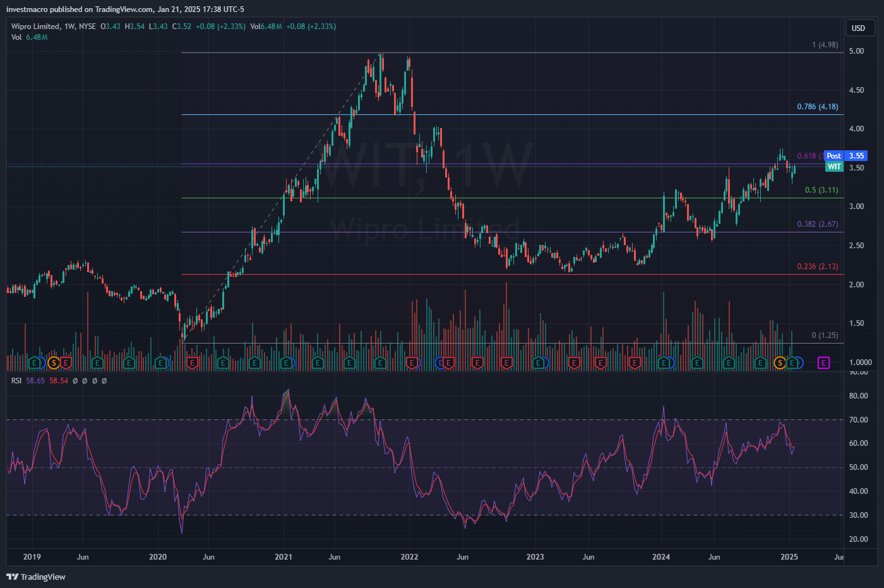Click the 2023 time axis label
Viewport: 884px width, 588px height.
click(535, 557)
